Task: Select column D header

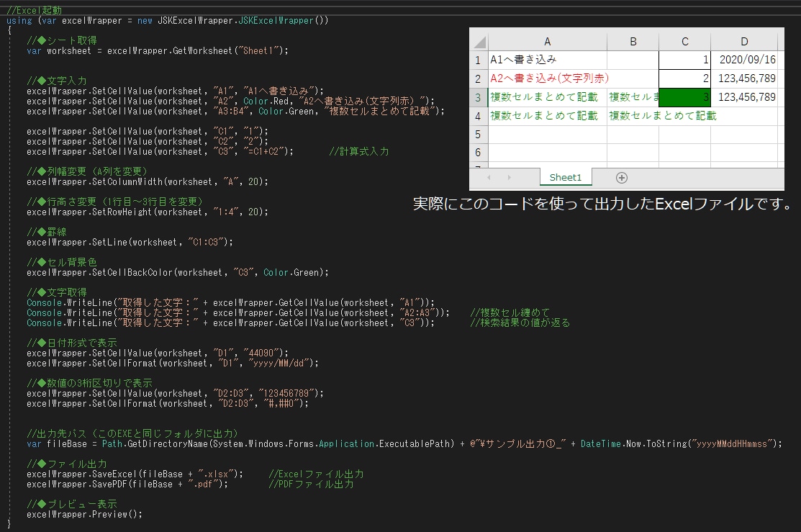Action: 744,42
